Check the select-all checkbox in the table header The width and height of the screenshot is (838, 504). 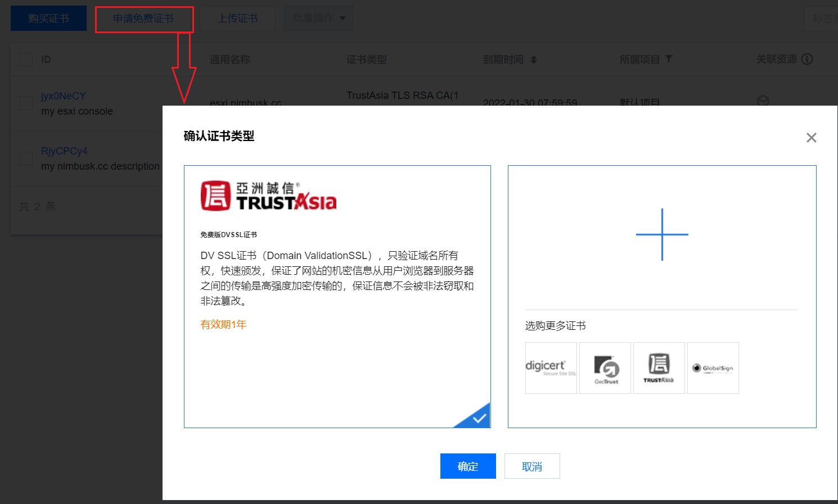tap(26, 58)
